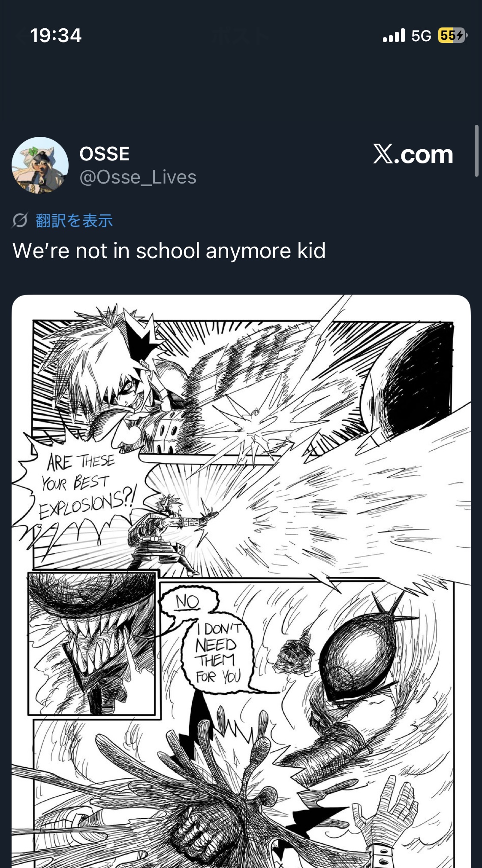Tap the translate icon beside 翻訳を表示
This screenshot has width=482, height=868.
coord(20,220)
